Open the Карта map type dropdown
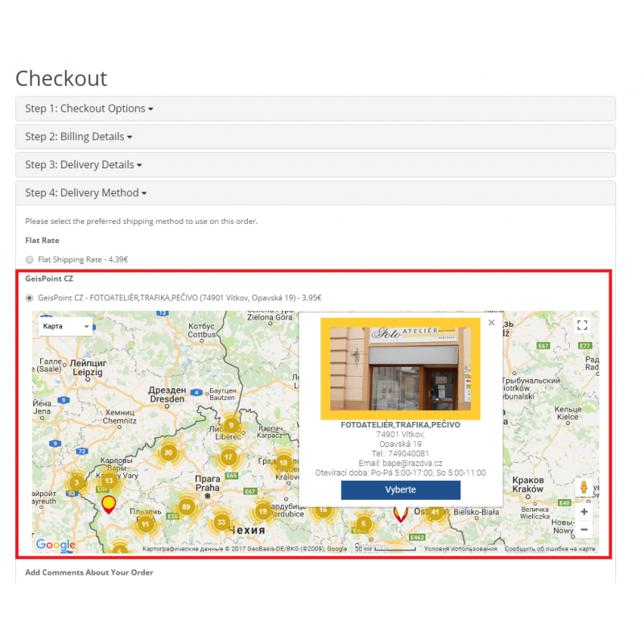Viewport: 644px width, 644px height. click(x=66, y=326)
